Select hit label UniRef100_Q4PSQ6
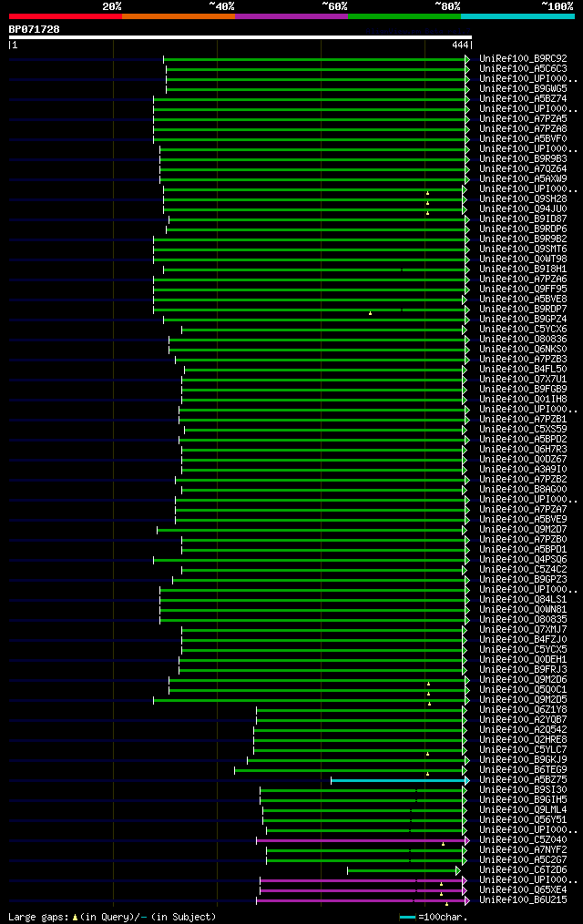The image size is (583, 924). pos(523,560)
